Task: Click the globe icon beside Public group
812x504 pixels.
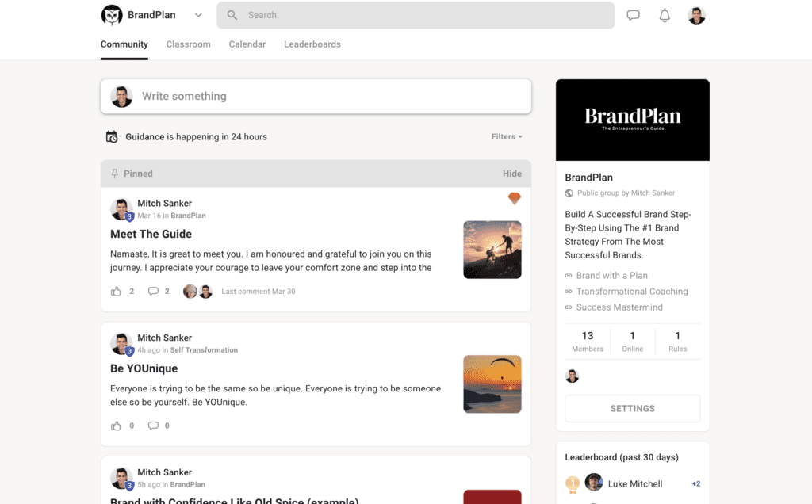Action: coord(569,193)
